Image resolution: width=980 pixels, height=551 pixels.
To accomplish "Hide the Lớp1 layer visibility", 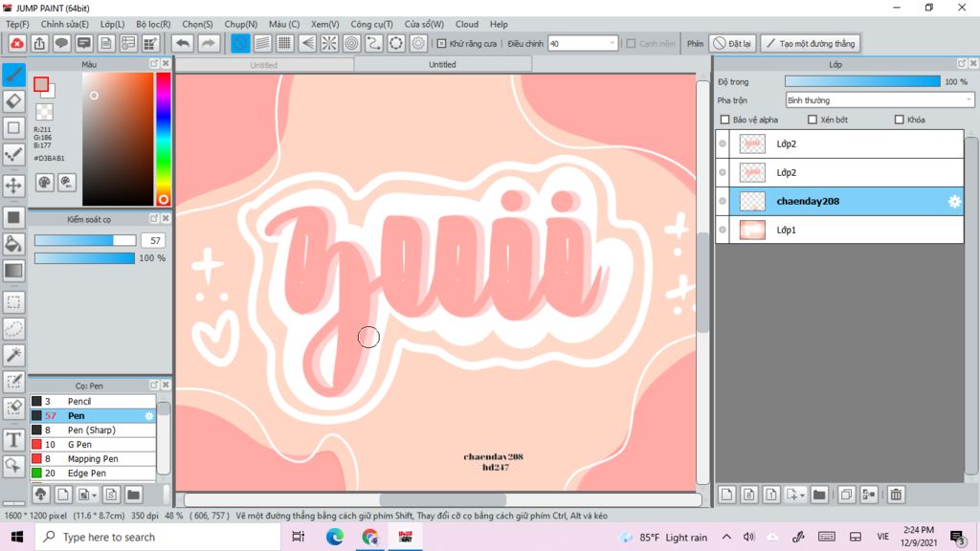I will pos(723,231).
